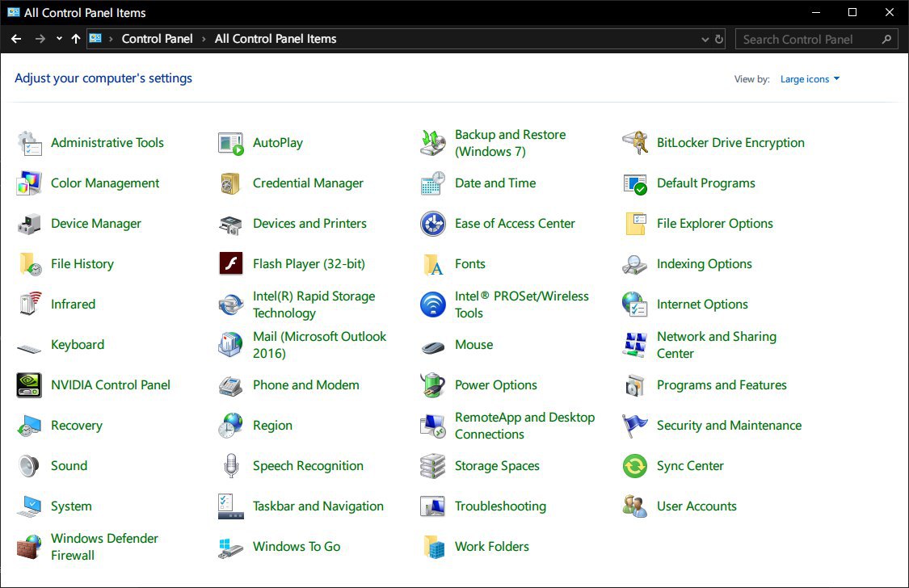The image size is (909, 588).
Task: Open the Phone and Modem link
Action: point(306,385)
